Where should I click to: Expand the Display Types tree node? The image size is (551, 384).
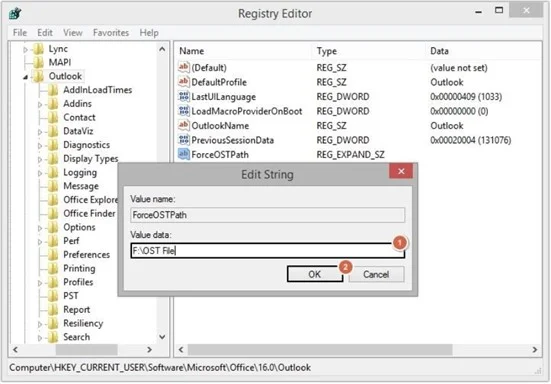40,160
